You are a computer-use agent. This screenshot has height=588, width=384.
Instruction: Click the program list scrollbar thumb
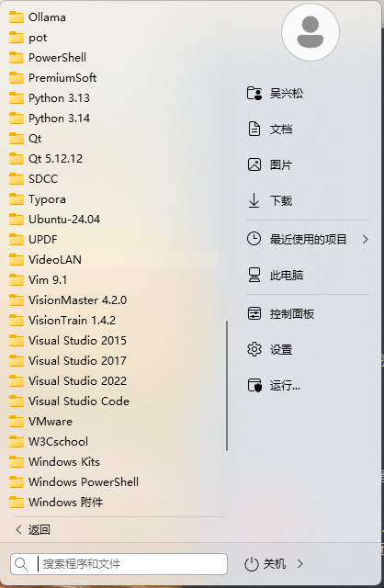[x=227, y=386]
